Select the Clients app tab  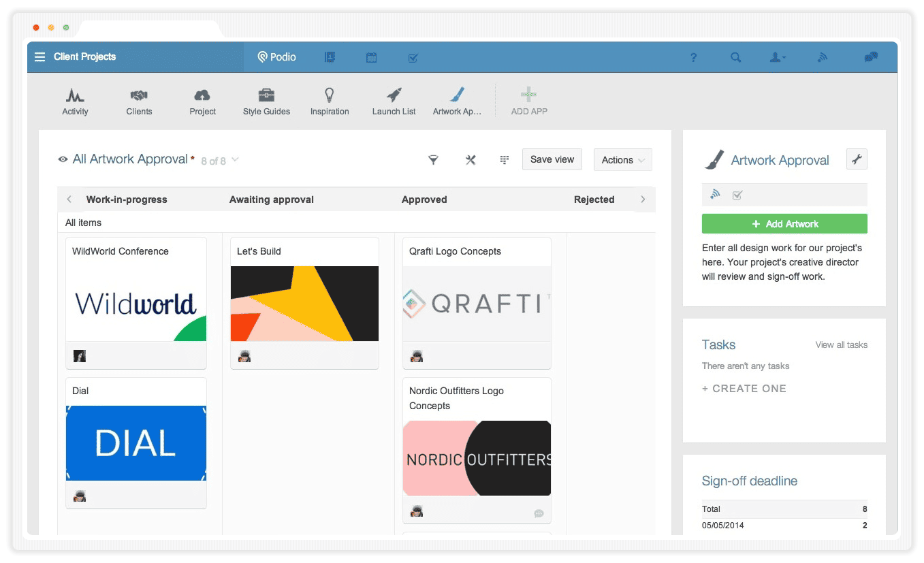click(x=139, y=101)
